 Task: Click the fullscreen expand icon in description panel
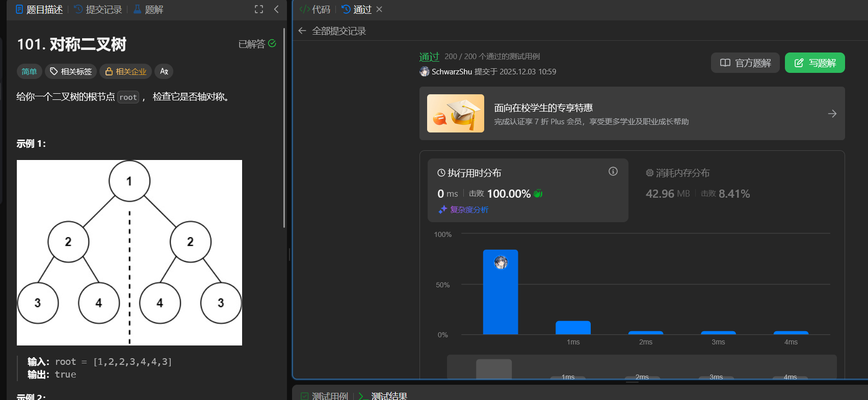click(259, 9)
